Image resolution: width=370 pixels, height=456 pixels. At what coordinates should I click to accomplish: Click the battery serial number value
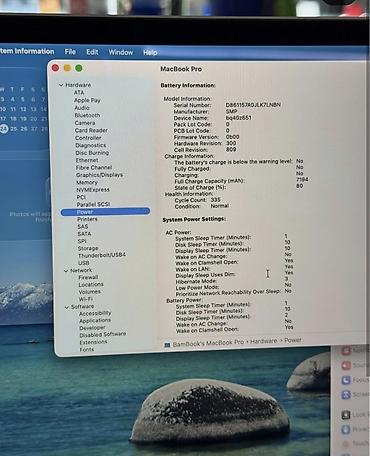[253, 105]
